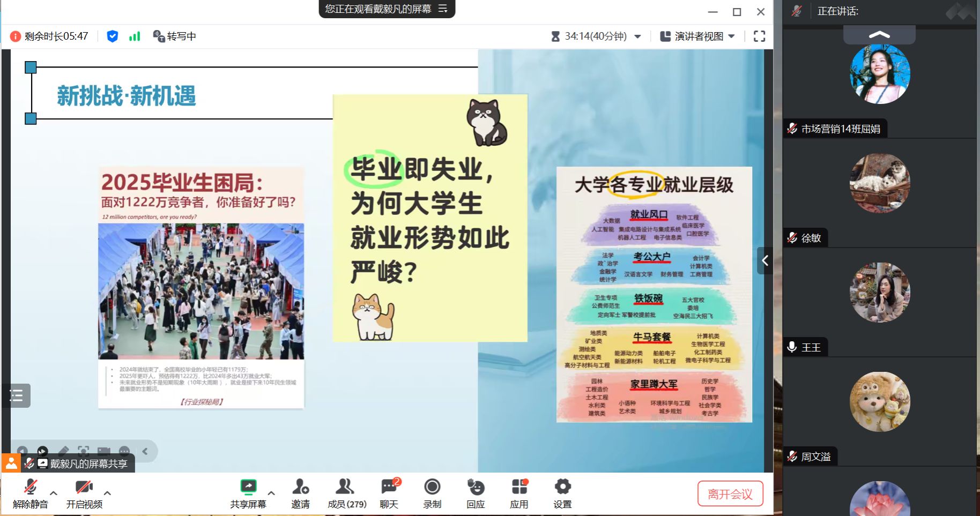Select avatar of 市场营销14班屈娟
This screenshot has height=516, width=980.
[x=880, y=74]
